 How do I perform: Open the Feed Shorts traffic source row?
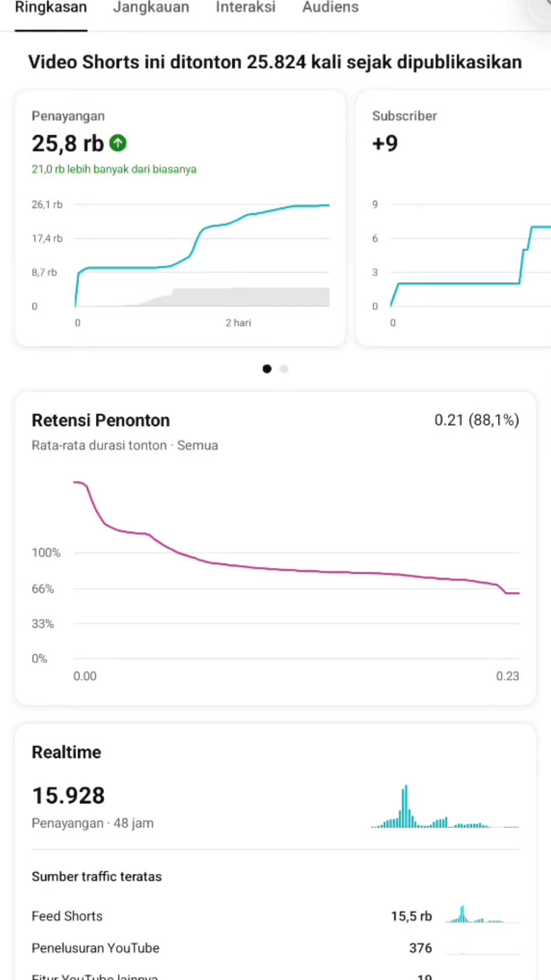tap(275, 916)
